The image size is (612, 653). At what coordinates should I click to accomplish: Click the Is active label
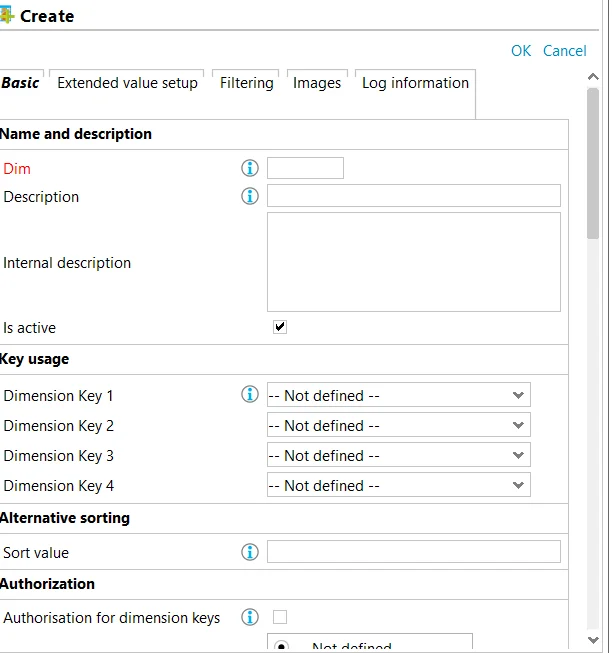tap(30, 328)
